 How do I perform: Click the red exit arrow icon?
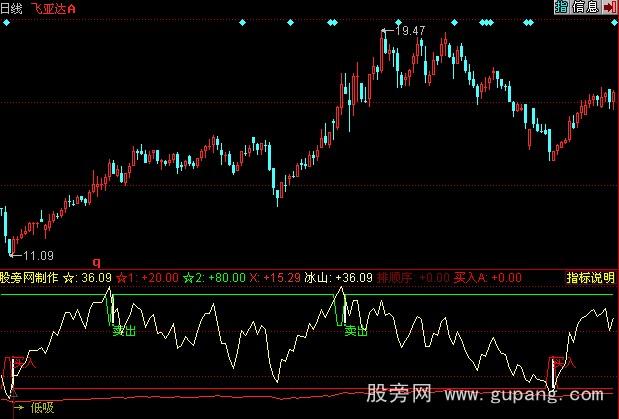pos(609,7)
